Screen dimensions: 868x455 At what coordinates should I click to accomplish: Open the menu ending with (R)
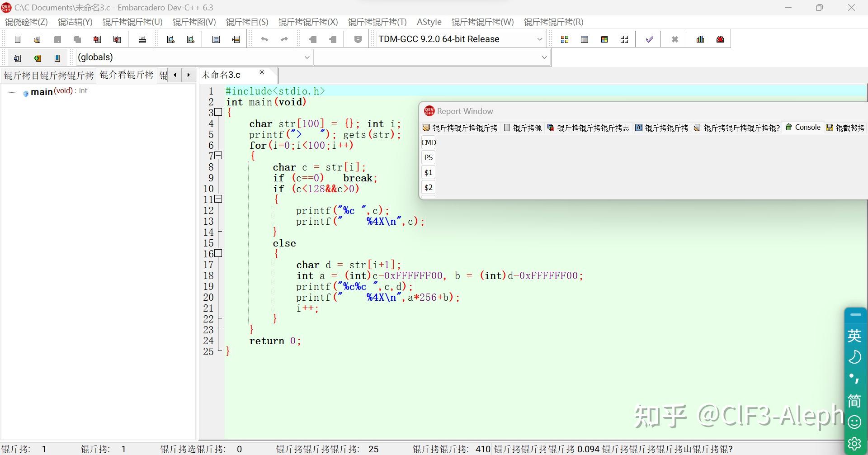(x=554, y=22)
